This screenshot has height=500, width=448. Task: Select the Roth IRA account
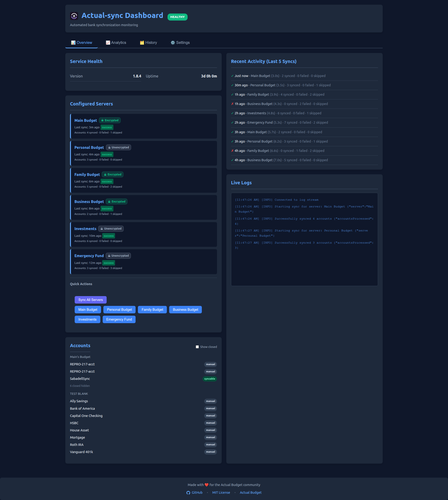click(143, 445)
